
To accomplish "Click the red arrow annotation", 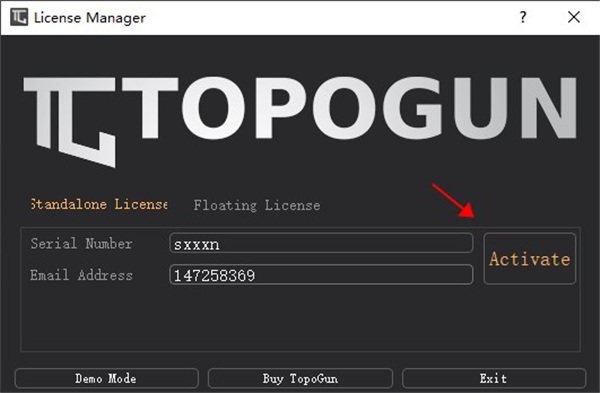I will click(x=454, y=201).
